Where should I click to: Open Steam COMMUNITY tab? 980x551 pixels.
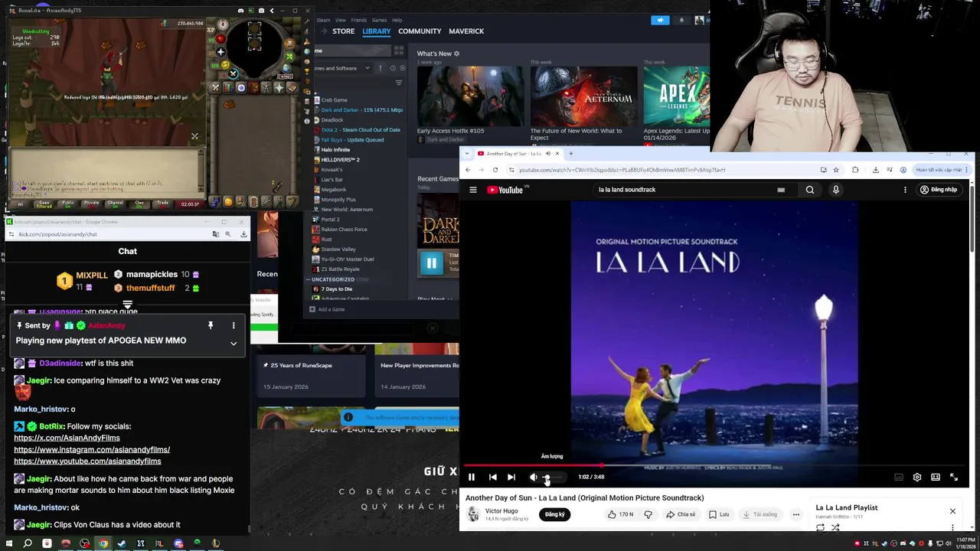[x=420, y=31]
